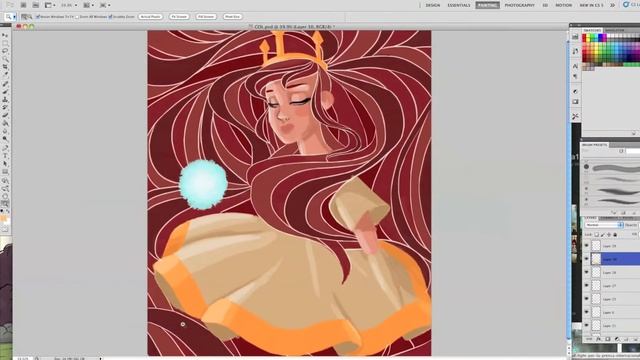
Task: Select the Gradient tool
Action: [5, 123]
